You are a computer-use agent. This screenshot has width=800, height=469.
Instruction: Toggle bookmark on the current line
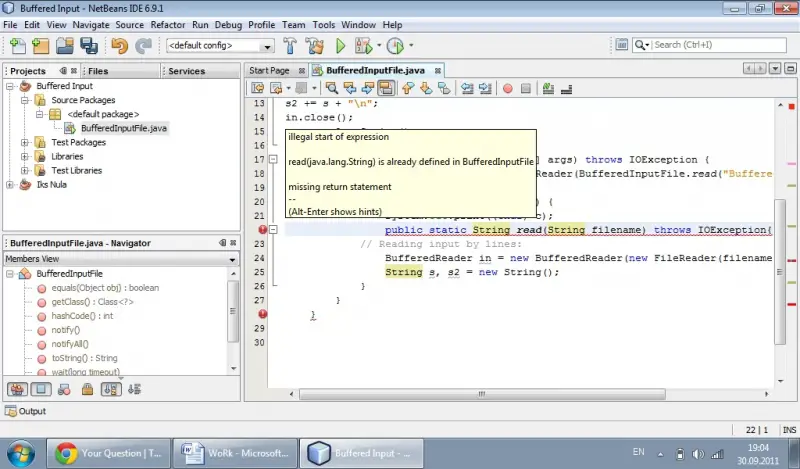click(x=444, y=88)
